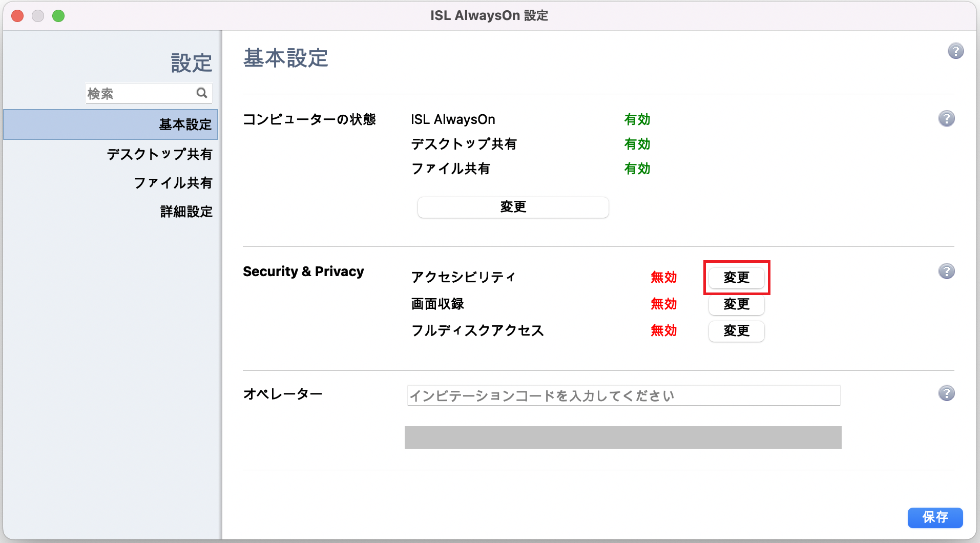Click 変更 button for アクセシビリティ

tap(737, 278)
